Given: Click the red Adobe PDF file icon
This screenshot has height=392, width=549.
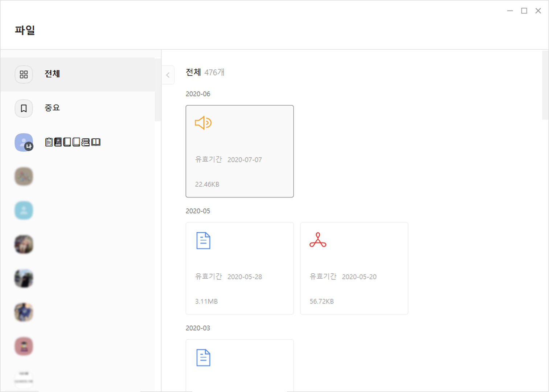Looking at the screenshot, I should [x=318, y=240].
